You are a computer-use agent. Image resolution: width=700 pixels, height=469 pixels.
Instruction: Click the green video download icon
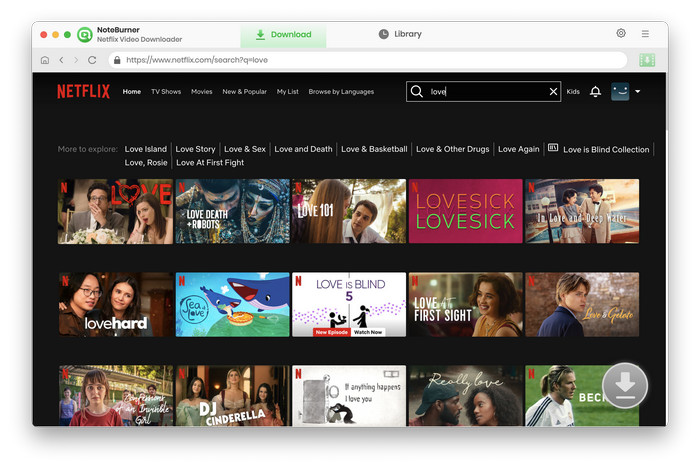tap(647, 60)
